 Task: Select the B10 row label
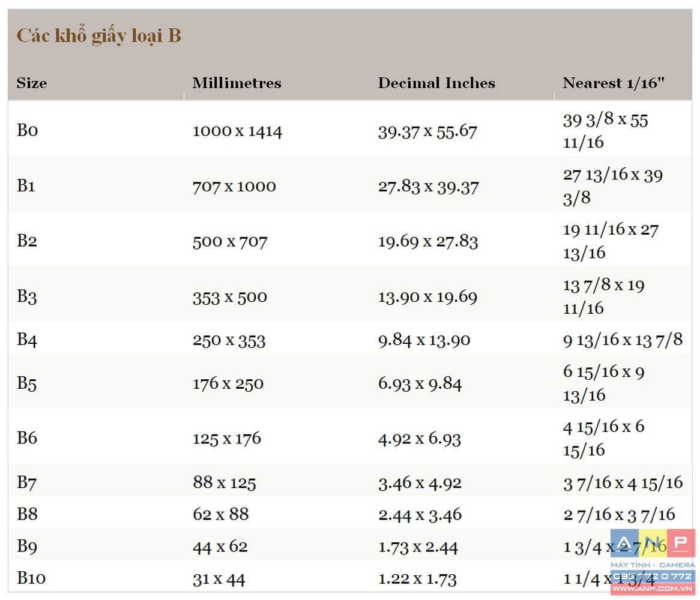tap(31, 579)
